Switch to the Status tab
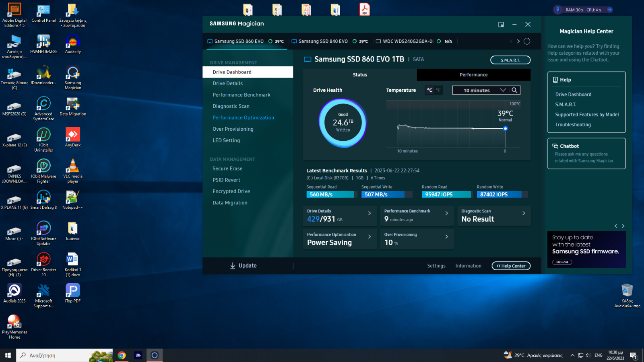The height and width of the screenshot is (362, 644). click(360, 75)
